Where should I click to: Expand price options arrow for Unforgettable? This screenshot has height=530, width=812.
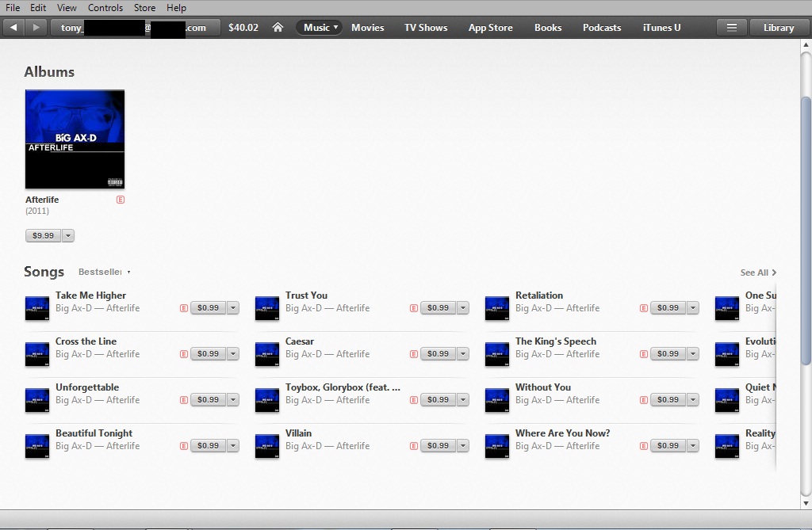233,400
